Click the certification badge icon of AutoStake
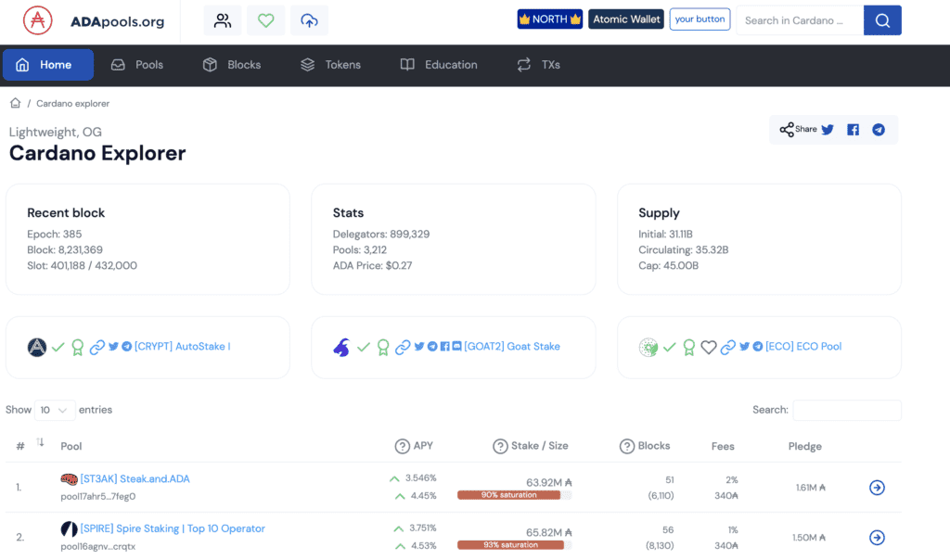The height and width of the screenshot is (560, 950). [x=78, y=347]
